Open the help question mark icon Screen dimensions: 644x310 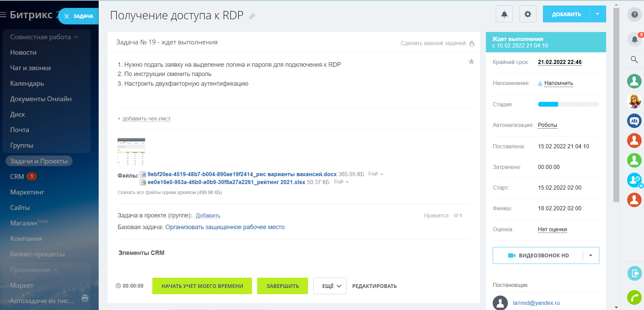coord(634,14)
